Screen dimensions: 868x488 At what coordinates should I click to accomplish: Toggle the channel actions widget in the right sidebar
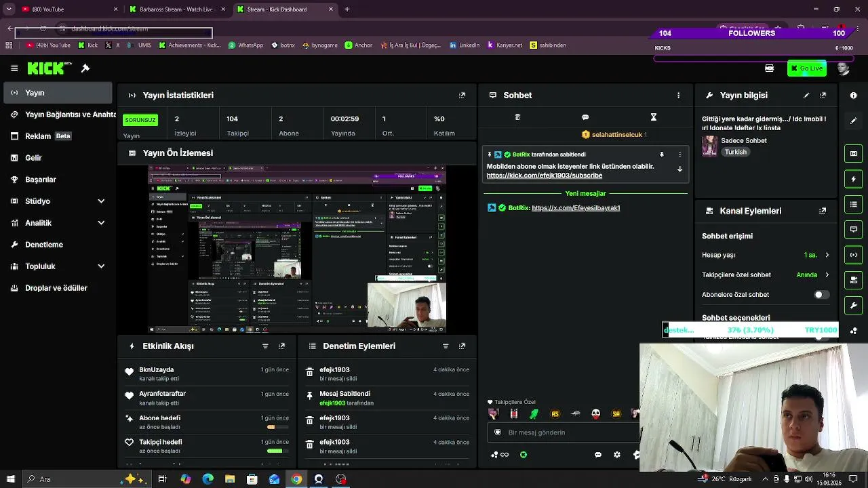[x=854, y=280]
